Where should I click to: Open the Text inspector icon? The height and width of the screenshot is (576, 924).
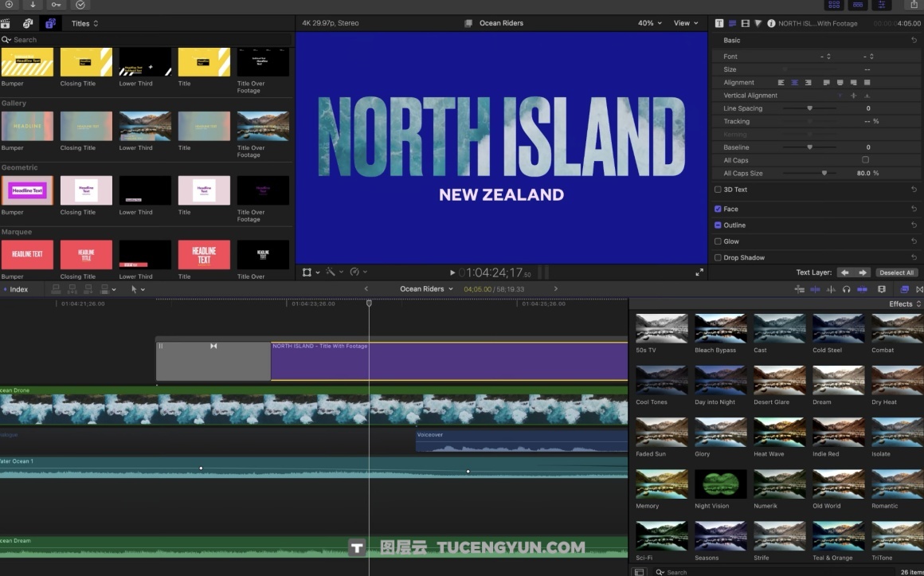coord(719,23)
